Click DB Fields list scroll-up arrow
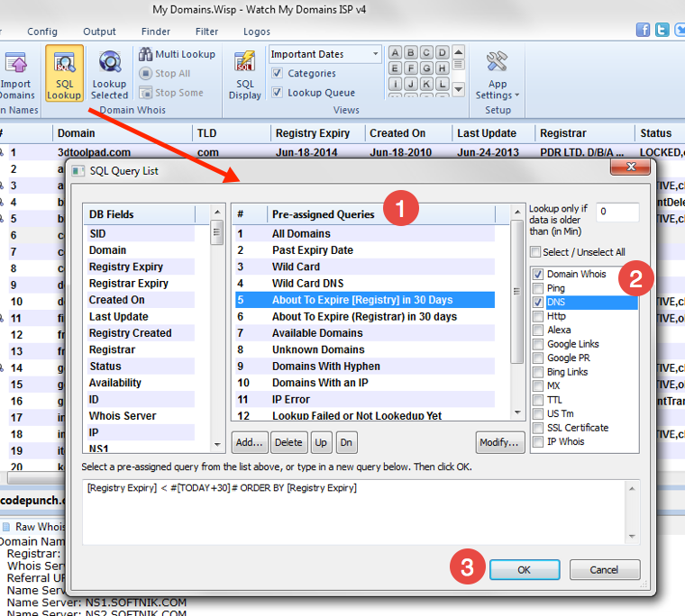The width and height of the screenshot is (685, 616). coord(217,212)
